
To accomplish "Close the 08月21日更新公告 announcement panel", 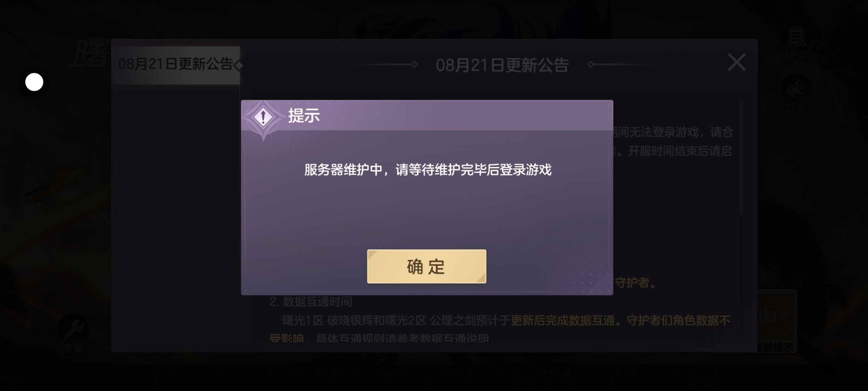I will tap(736, 62).
